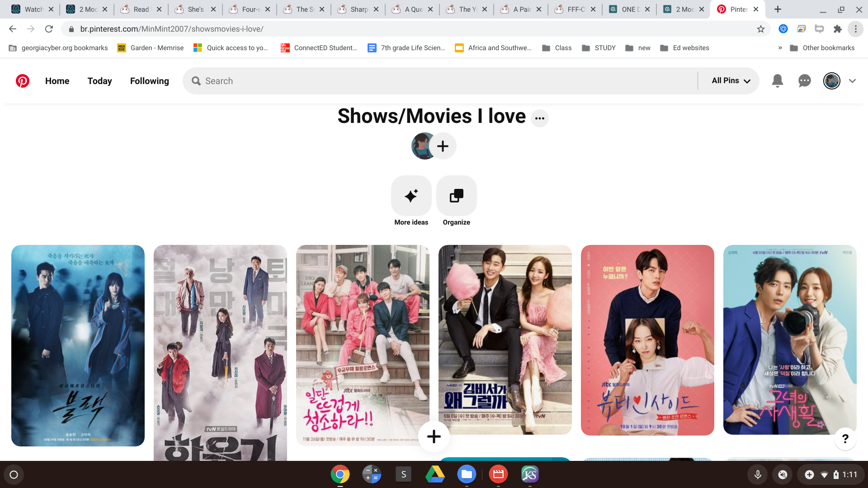This screenshot has height=488, width=868.
Task: Open the cotton candy couple poster pin
Action: pos(505,340)
